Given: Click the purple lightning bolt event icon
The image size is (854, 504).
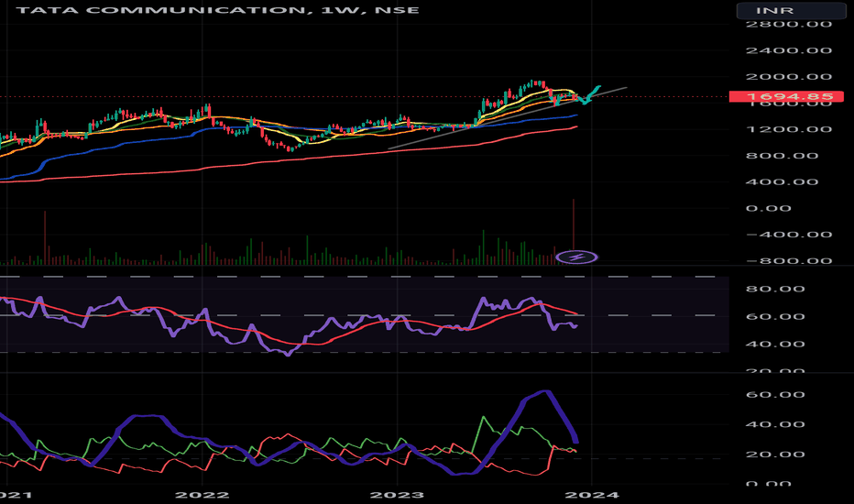Looking at the screenshot, I should pos(576,257).
